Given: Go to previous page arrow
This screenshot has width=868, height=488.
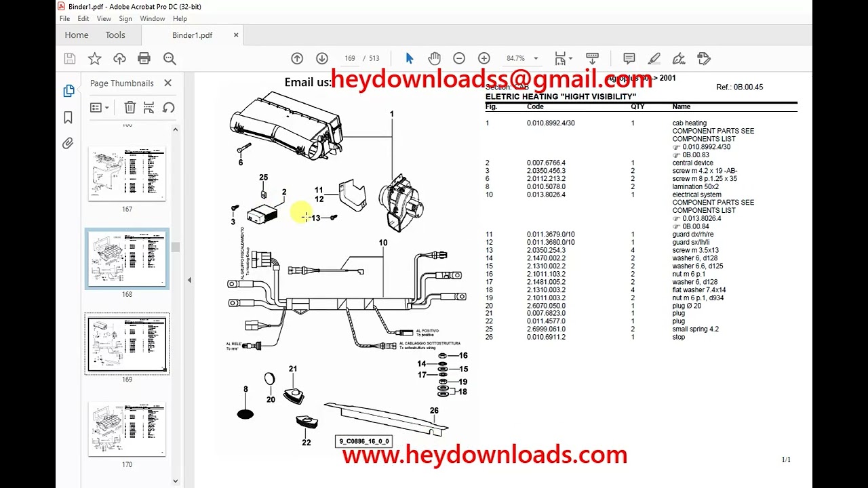Looking at the screenshot, I should [297, 59].
